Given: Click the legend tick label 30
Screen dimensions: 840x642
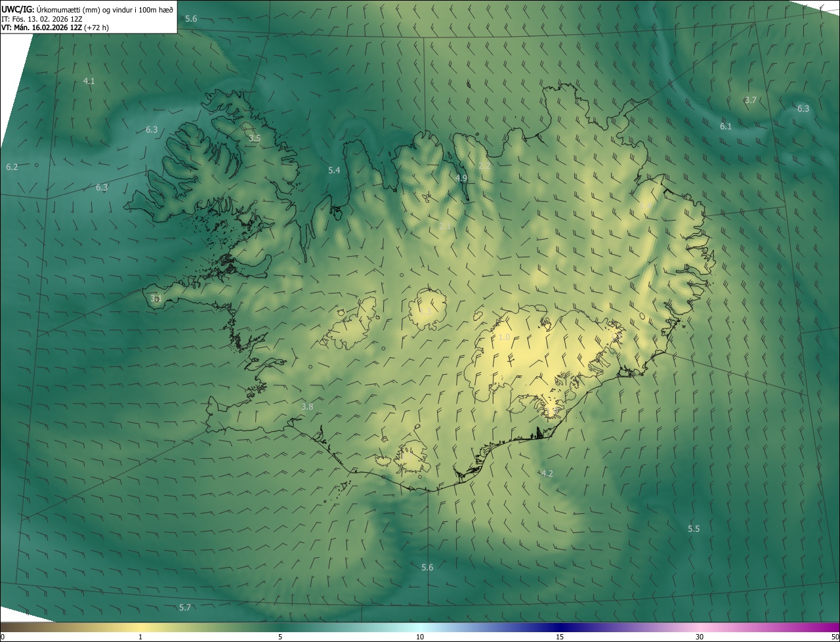Looking at the screenshot, I should click(700, 637).
